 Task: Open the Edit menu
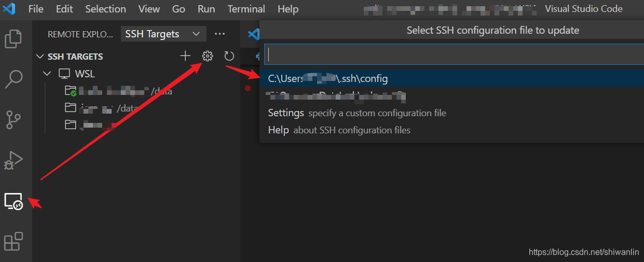[x=64, y=9]
